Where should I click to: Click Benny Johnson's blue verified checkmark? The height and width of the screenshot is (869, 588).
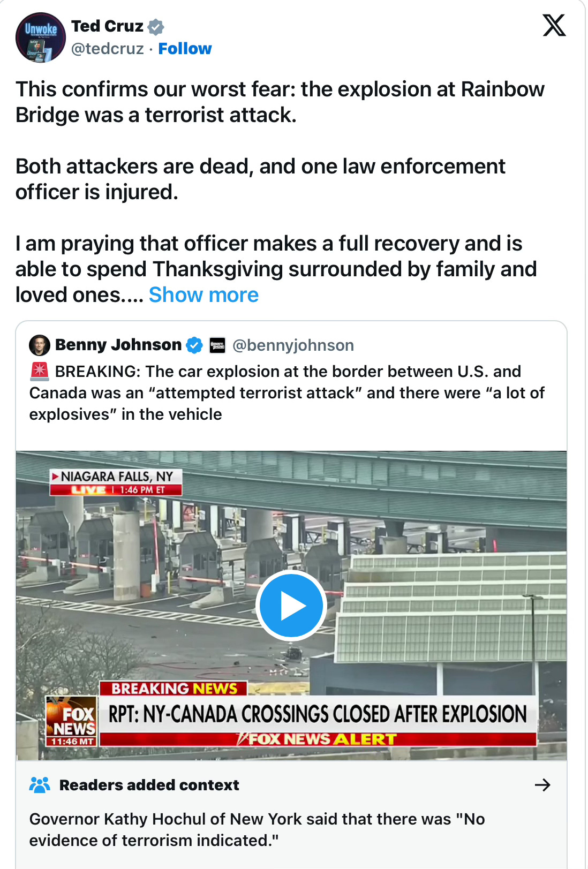[194, 345]
